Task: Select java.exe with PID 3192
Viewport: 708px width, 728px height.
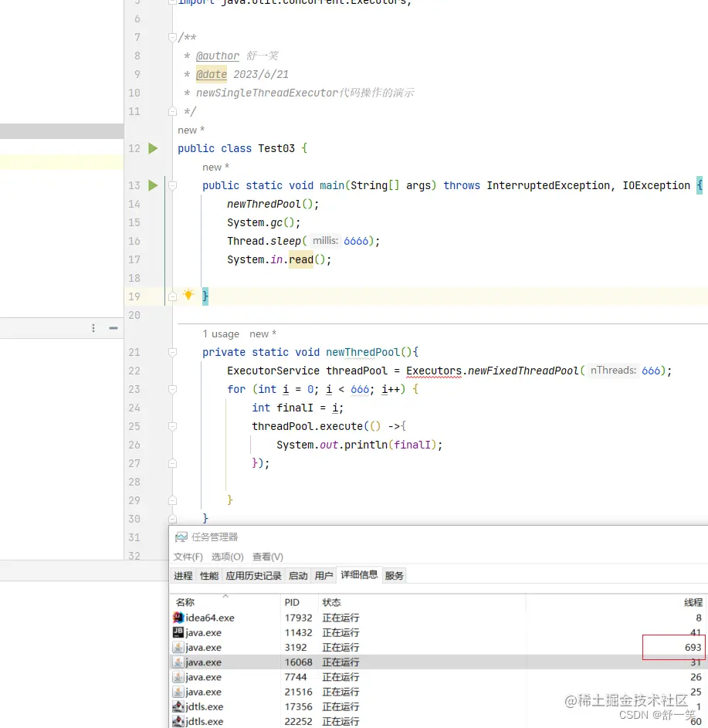Action: point(439,648)
